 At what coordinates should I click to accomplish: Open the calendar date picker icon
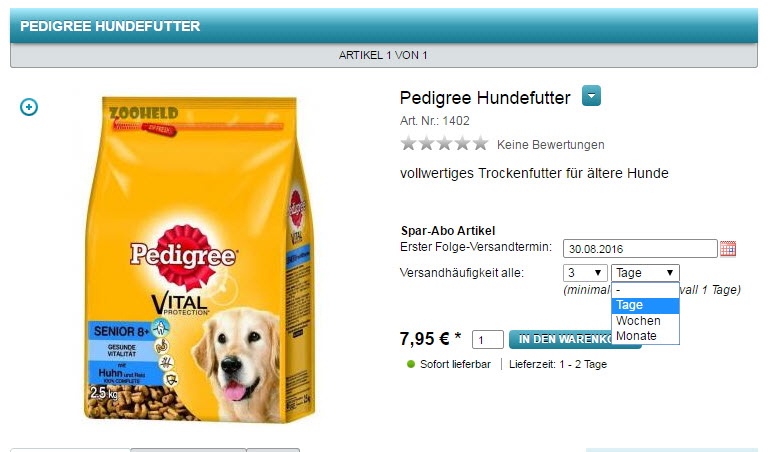(x=728, y=249)
